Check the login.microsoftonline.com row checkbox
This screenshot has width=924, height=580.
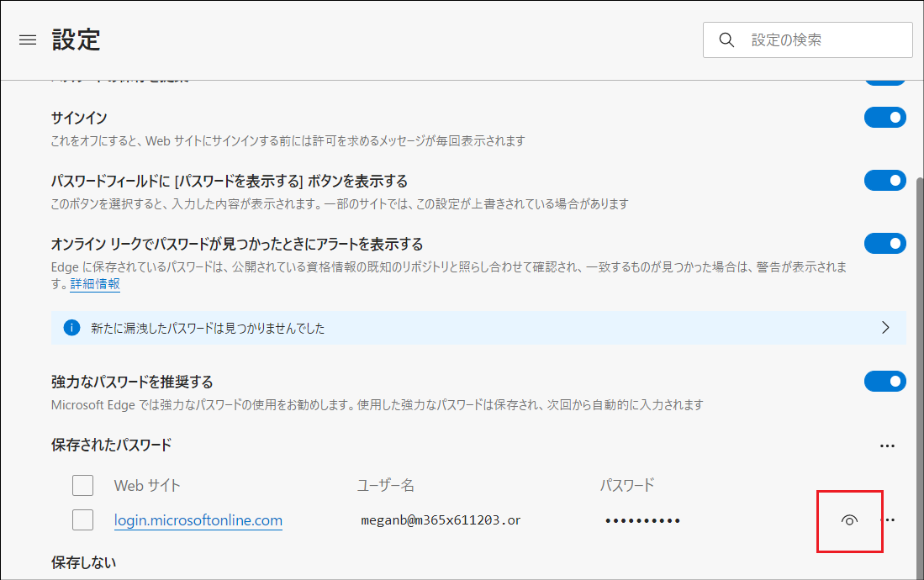coord(82,519)
